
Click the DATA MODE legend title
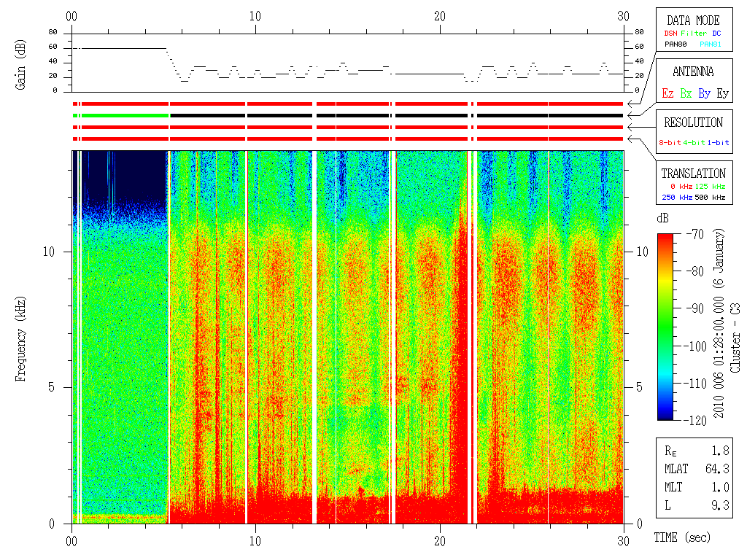coord(693,20)
